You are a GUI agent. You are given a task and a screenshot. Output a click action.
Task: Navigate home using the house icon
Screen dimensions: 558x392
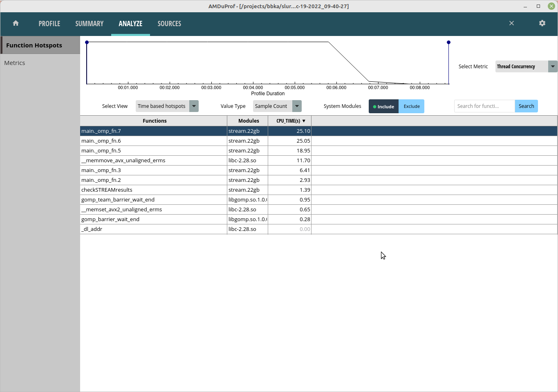click(x=16, y=23)
